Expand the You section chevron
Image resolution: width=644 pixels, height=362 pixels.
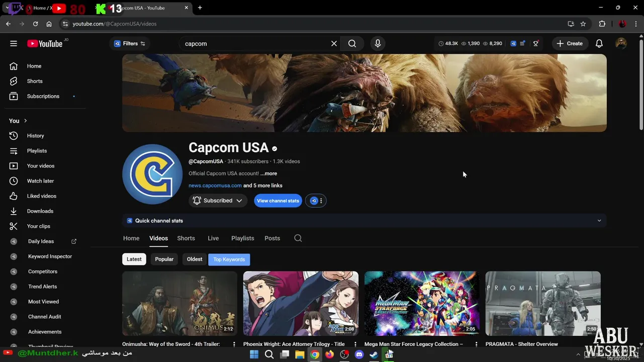pyautogui.click(x=25, y=121)
